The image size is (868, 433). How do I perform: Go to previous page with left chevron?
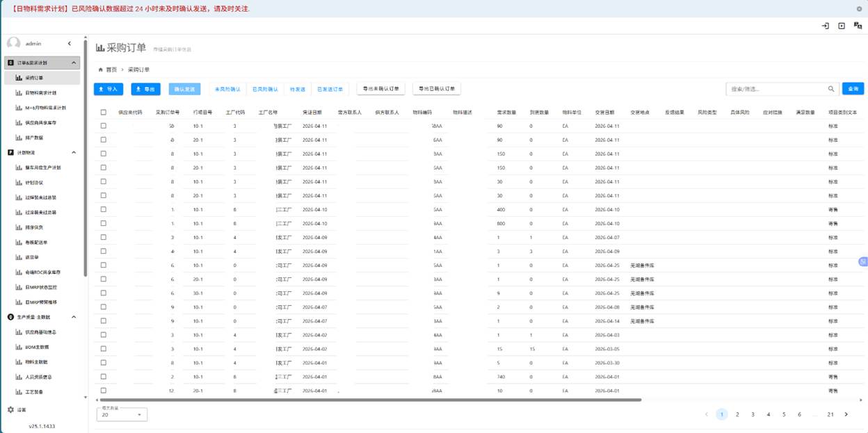(707, 414)
